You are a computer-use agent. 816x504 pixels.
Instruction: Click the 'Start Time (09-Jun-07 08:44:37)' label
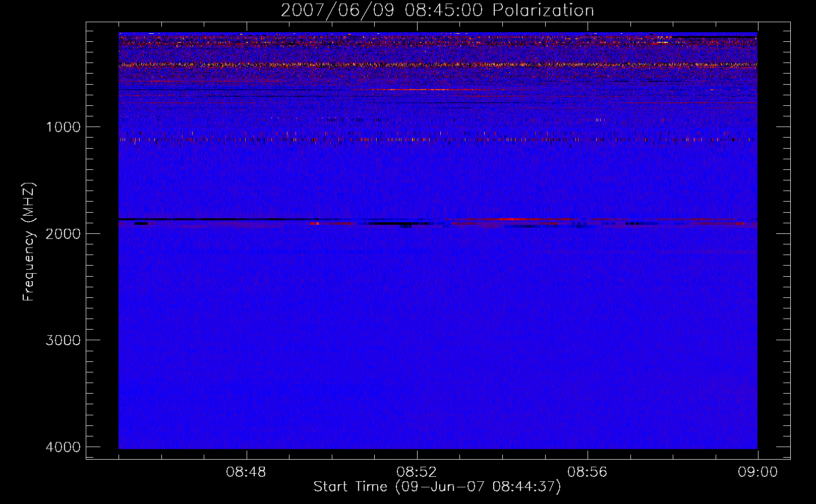coord(437,487)
